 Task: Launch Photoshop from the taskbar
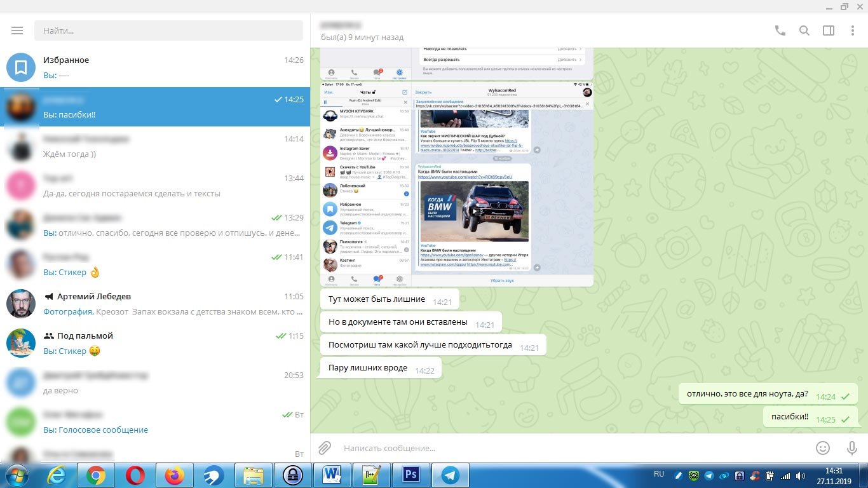(411, 475)
